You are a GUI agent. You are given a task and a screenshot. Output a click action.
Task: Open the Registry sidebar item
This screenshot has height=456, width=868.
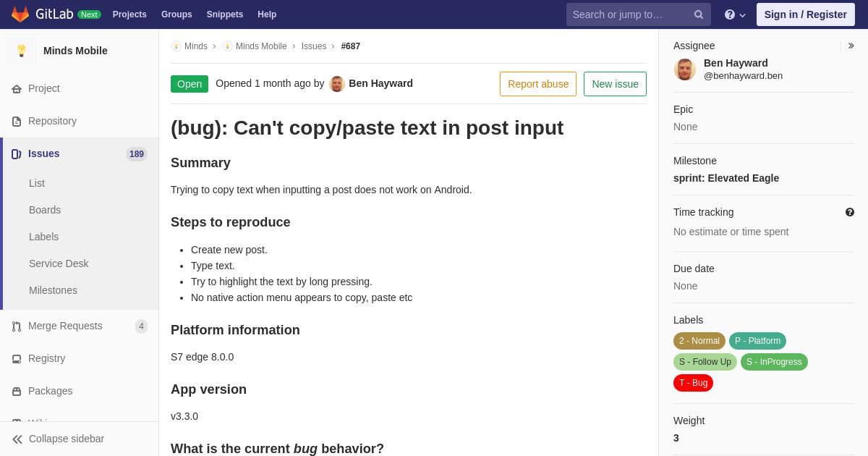tap(80, 358)
